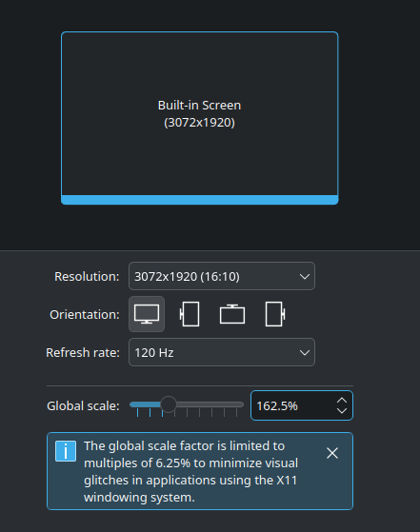Viewport: 420px width, 532px height.
Task: Open the Resolution dropdown showing 3072x1920 (16:10)
Action: [222, 276]
